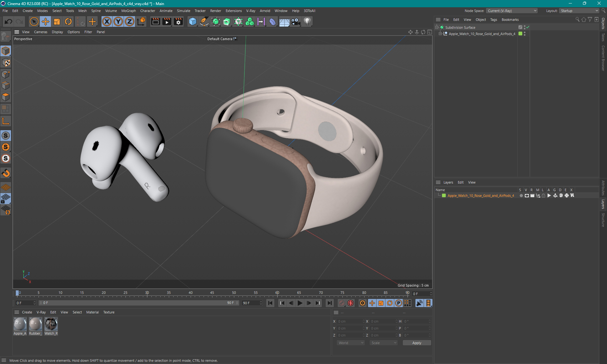Open the World coordinate dropdown

[x=351, y=343]
